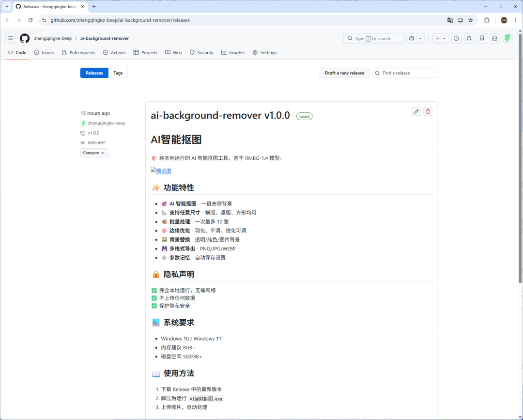The image size is (523, 420).
Task: Open the issues icon in header
Action: [x=456, y=38]
